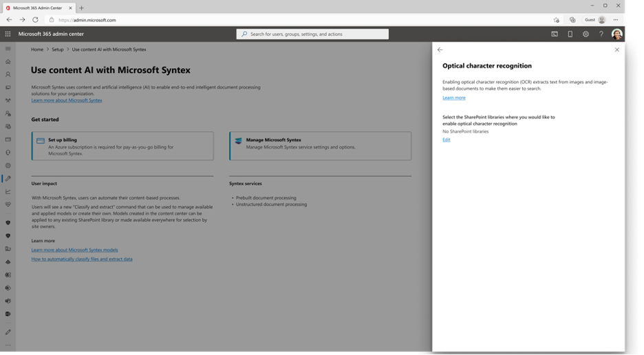This screenshot has width=644, height=355.
Task: Open the Settings gear in sidebar
Action: [8, 166]
